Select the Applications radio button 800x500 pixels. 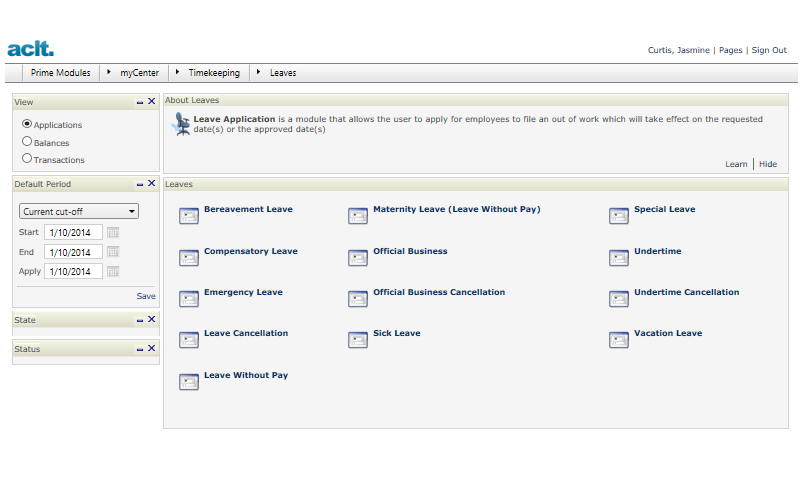coord(27,124)
